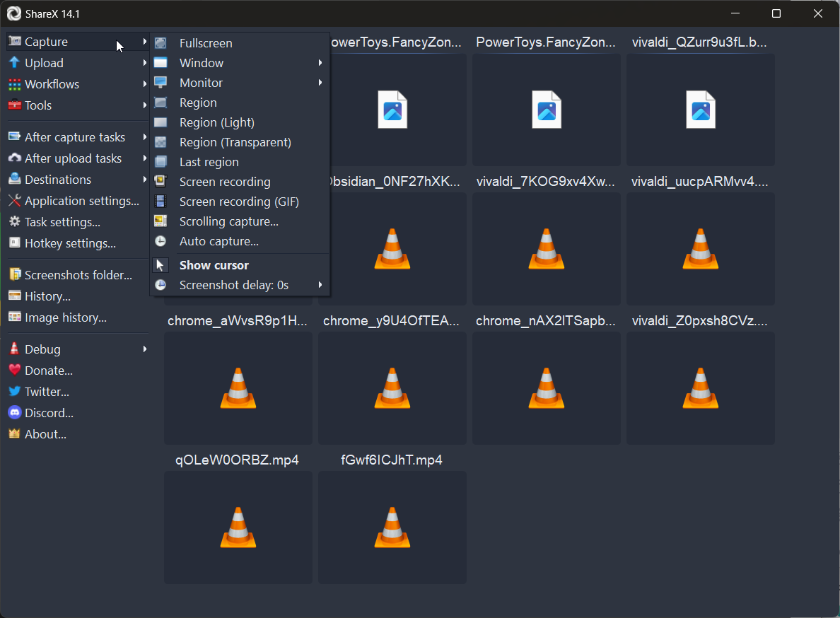Click the Screen recording icon
Image resolution: width=840 pixels, height=618 pixels.
pos(161,182)
